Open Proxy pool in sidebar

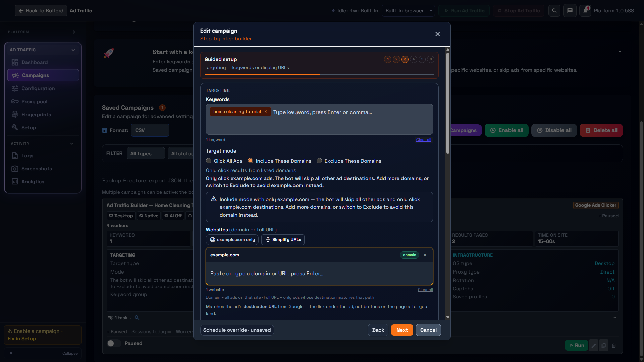(x=43, y=102)
